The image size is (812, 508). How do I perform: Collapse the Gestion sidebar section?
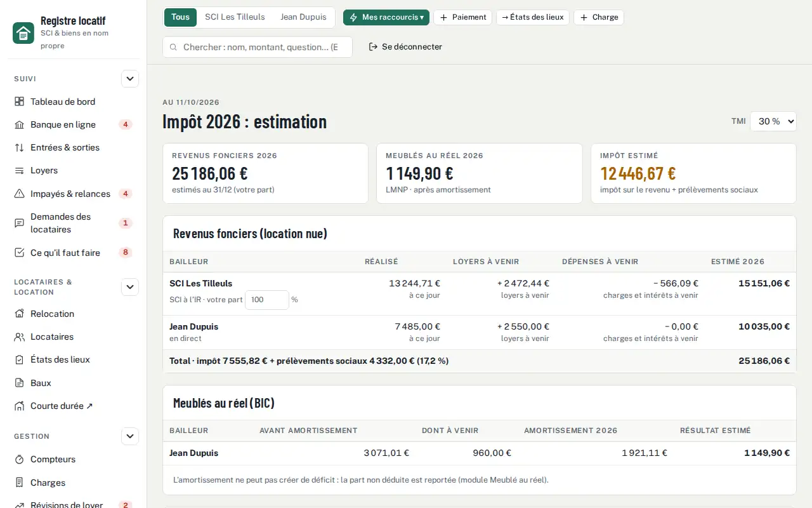tap(130, 436)
